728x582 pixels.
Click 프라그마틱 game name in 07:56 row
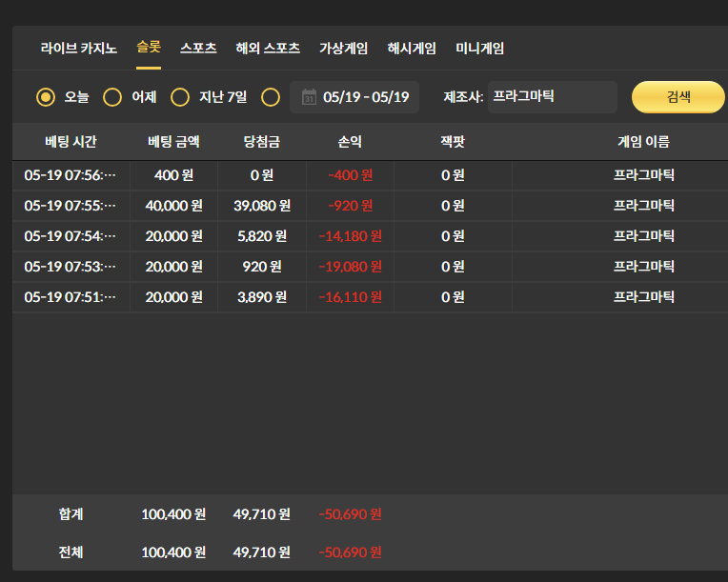(x=643, y=175)
